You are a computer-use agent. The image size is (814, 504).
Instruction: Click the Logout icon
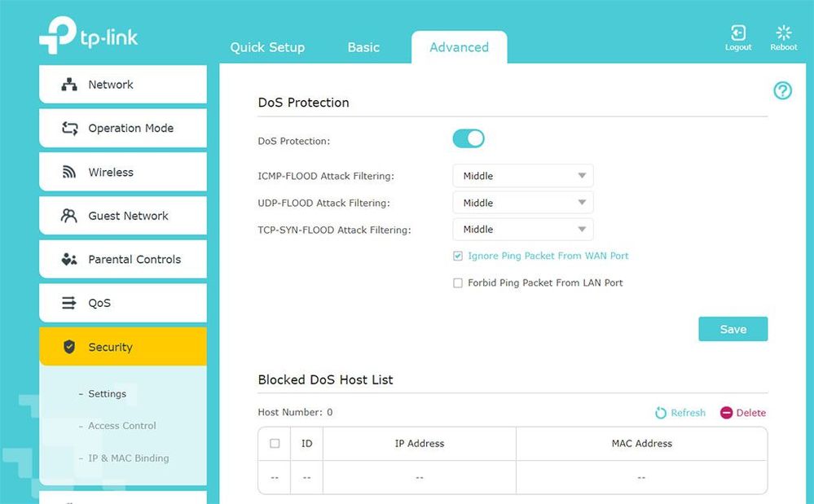click(x=738, y=33)
